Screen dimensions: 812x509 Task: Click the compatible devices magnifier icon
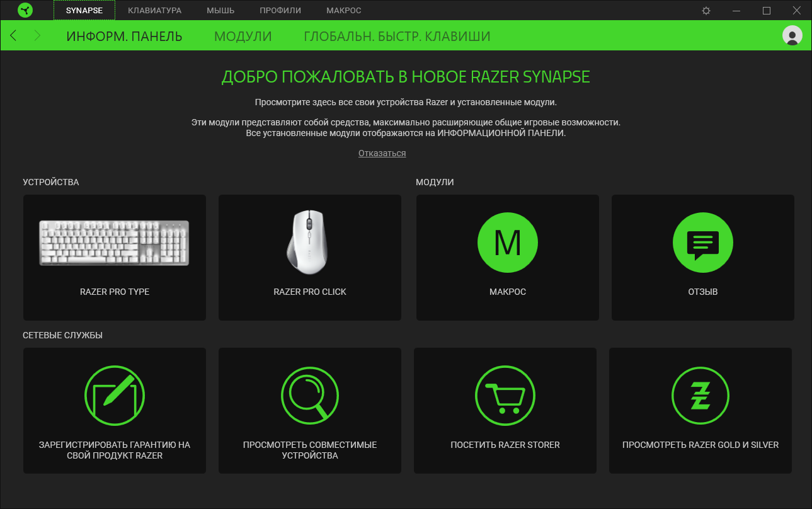pyautogui.click(x=309, y=395)
